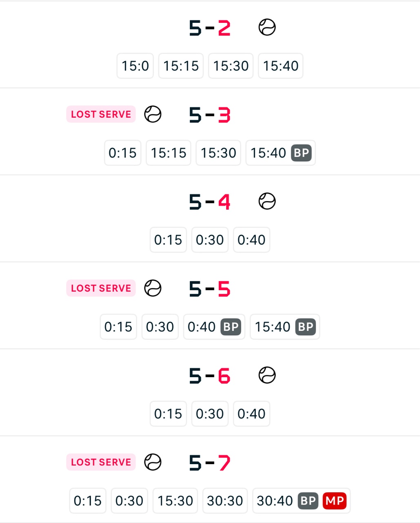Open the 5-6 game score header
Image resolution: width=420 pixels, height=523 pixels.
209,375
